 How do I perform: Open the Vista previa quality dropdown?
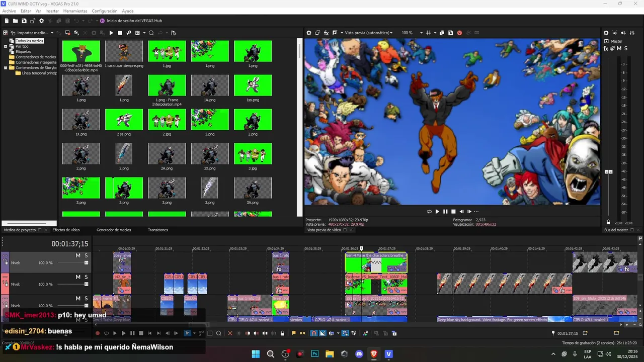[391, 33]
